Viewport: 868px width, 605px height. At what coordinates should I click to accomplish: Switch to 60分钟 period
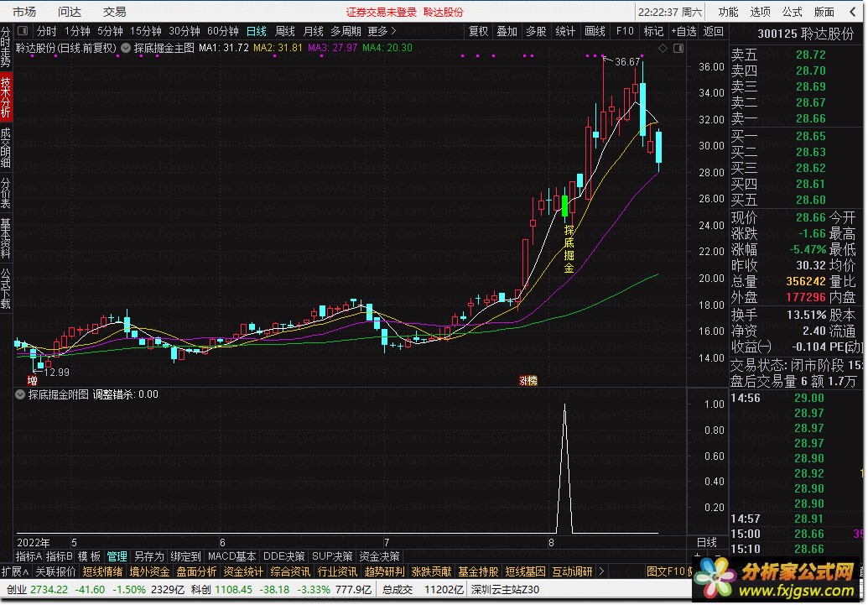[x=223, y=31]
